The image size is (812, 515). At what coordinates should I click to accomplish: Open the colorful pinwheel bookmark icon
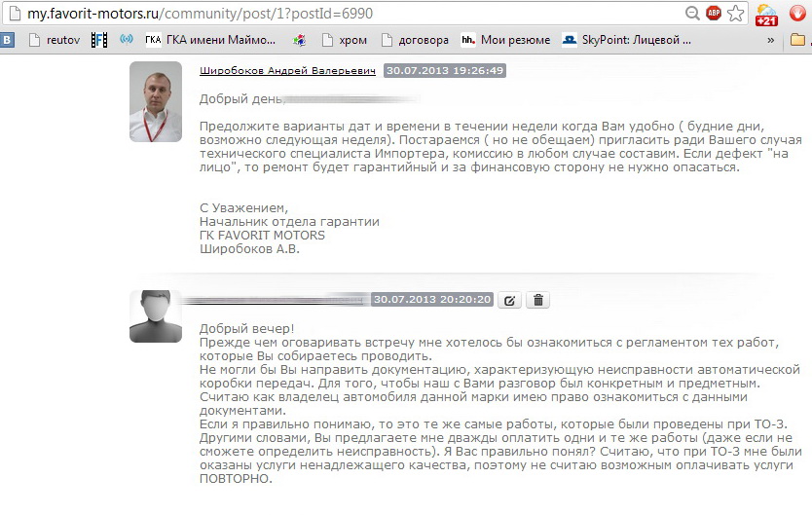point(299,40)
